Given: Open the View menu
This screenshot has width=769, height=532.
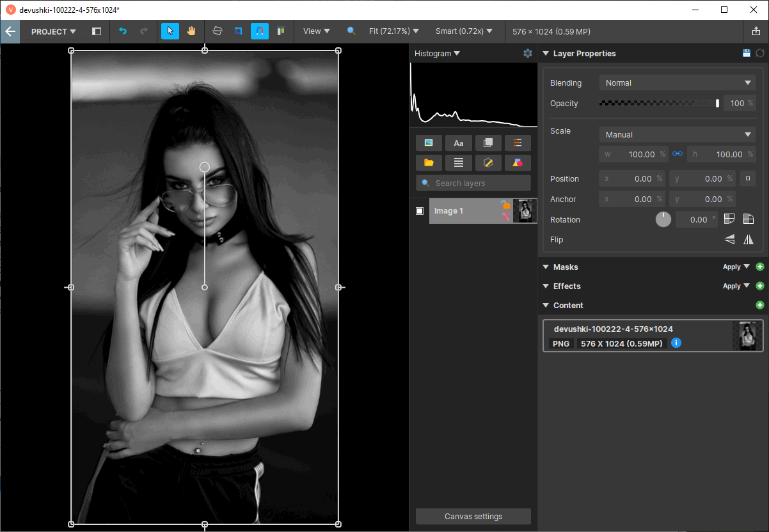Looking at the screenshot, I should pyautogui.click(x=314, y=31).
